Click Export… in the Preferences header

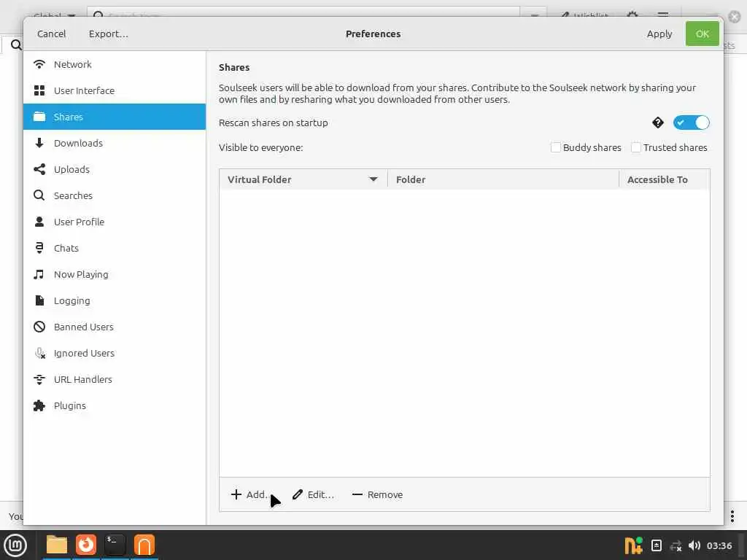pos(108,34)
